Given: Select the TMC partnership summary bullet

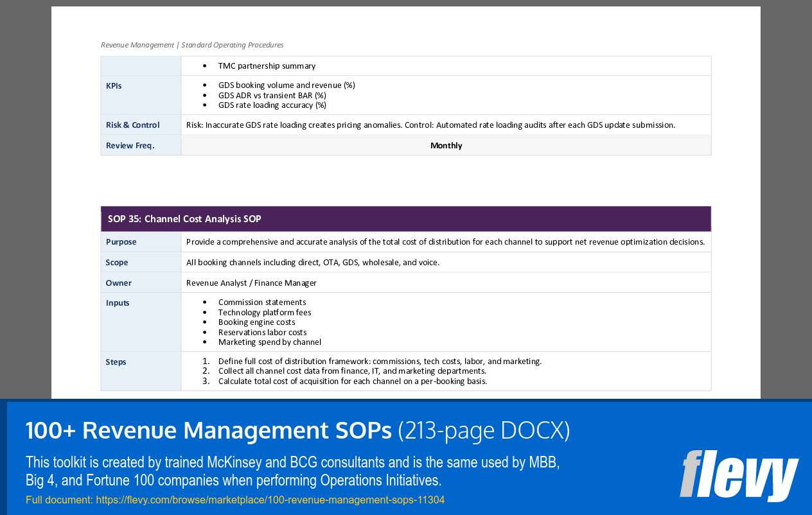Looking at the screenshot, I should pyautogui.click(x=267, y=65).
